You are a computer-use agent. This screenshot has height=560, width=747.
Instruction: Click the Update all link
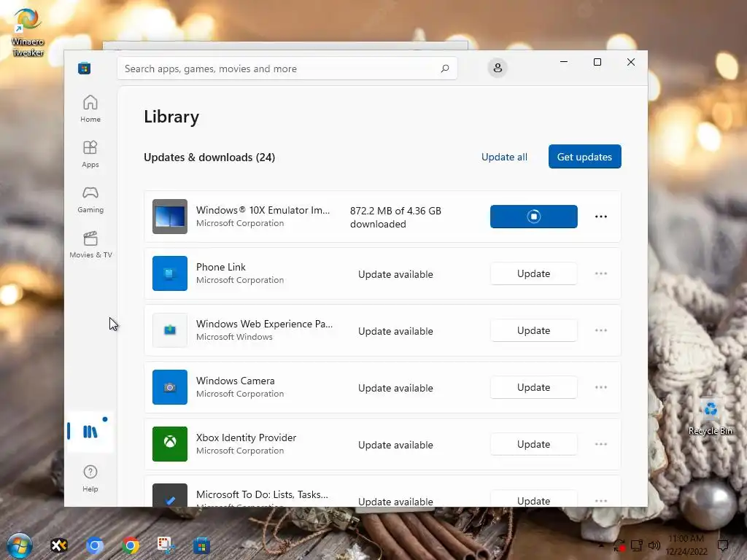(x=504, y=157)
